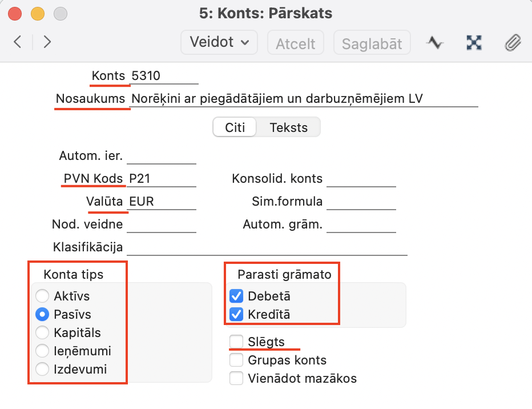Screen dimensions: 532x409
Task: Uncheck the Debetā checkbox
Action: [236, 296]
